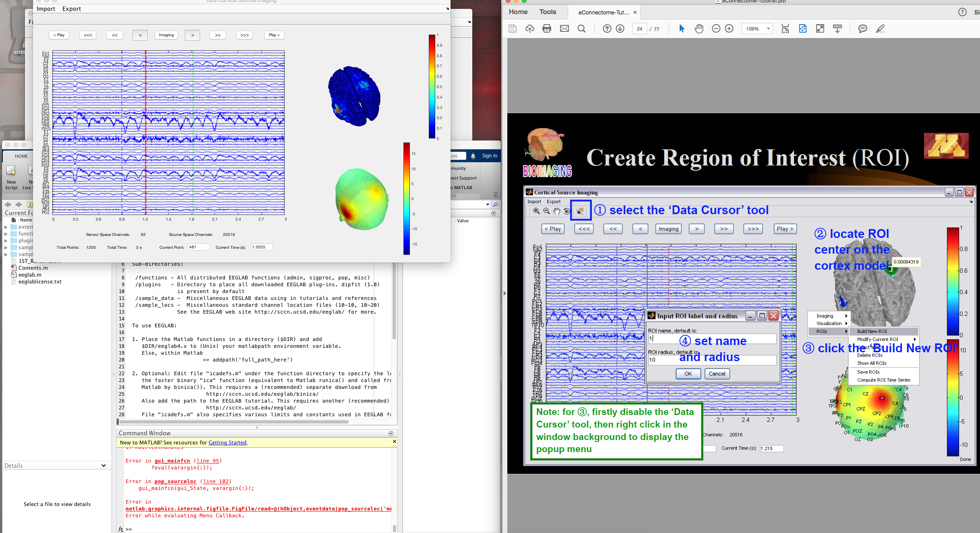The height and width of the screenshot is (533, 980).
Task: Open Command Window actions dropdown
Action: click(391, 433)
